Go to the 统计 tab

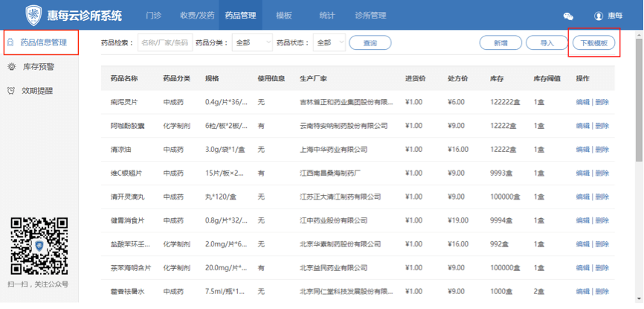pos(327,16)
